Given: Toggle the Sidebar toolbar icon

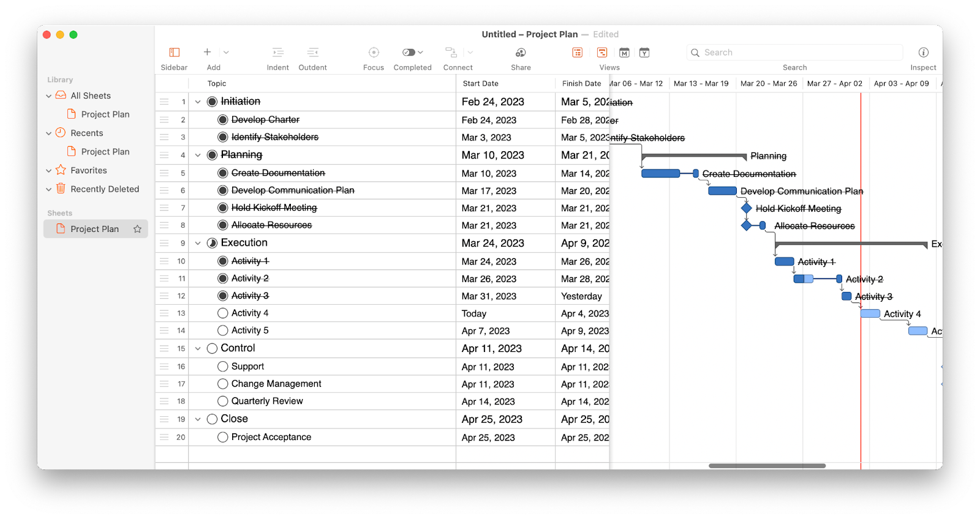Looking at the screenshot, I should 174,53.
